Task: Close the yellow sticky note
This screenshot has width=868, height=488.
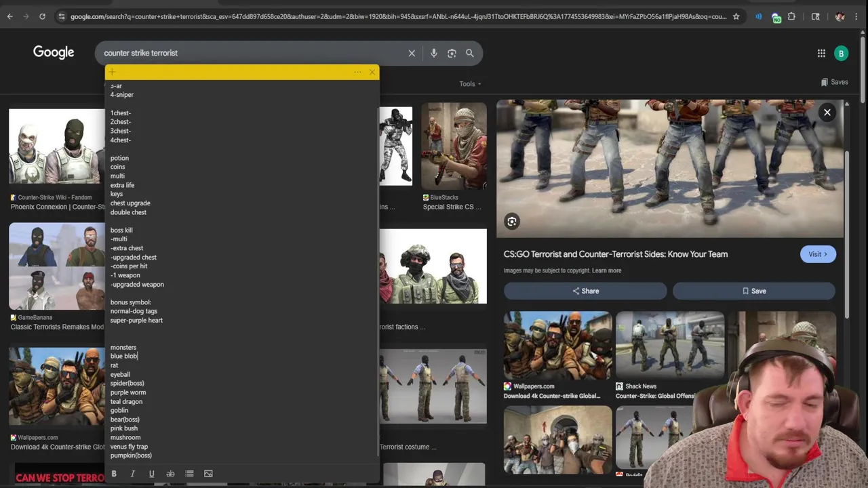Action: click(x=372, y=72)
